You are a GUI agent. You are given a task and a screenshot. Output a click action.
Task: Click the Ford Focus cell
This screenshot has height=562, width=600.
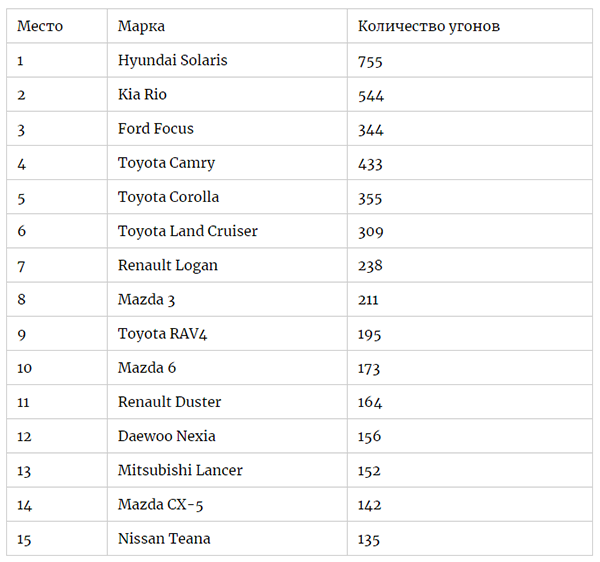pyautogui.click(x=155, y=128)
